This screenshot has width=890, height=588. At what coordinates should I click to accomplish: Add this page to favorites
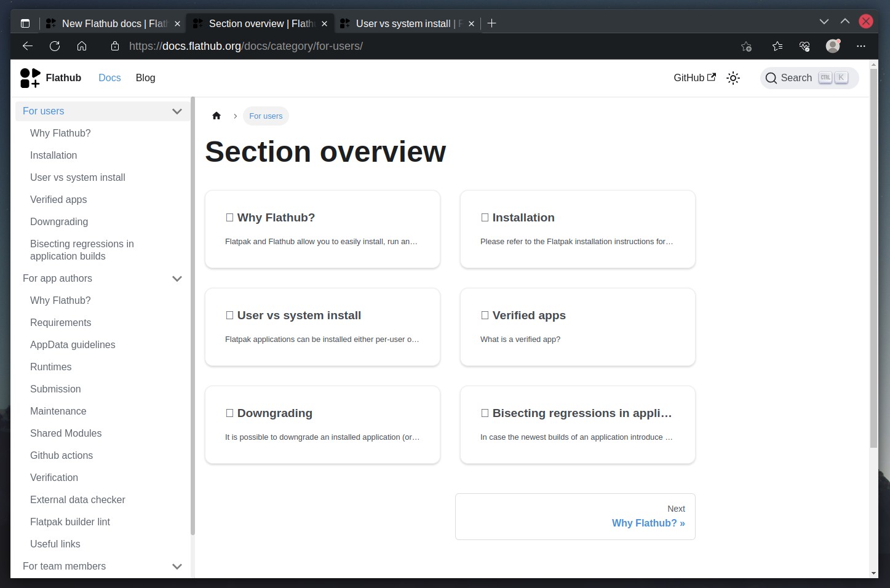746,46
